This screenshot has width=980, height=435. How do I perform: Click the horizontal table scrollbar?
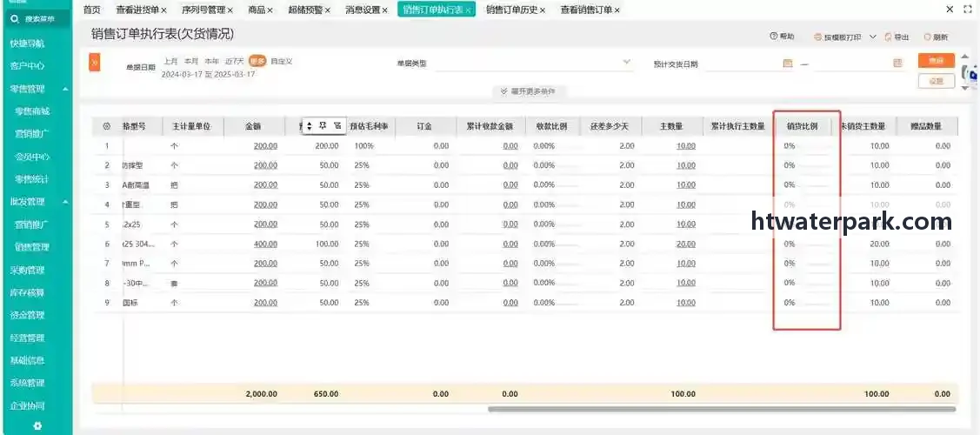pyautogui.click(x=722, y=410)
